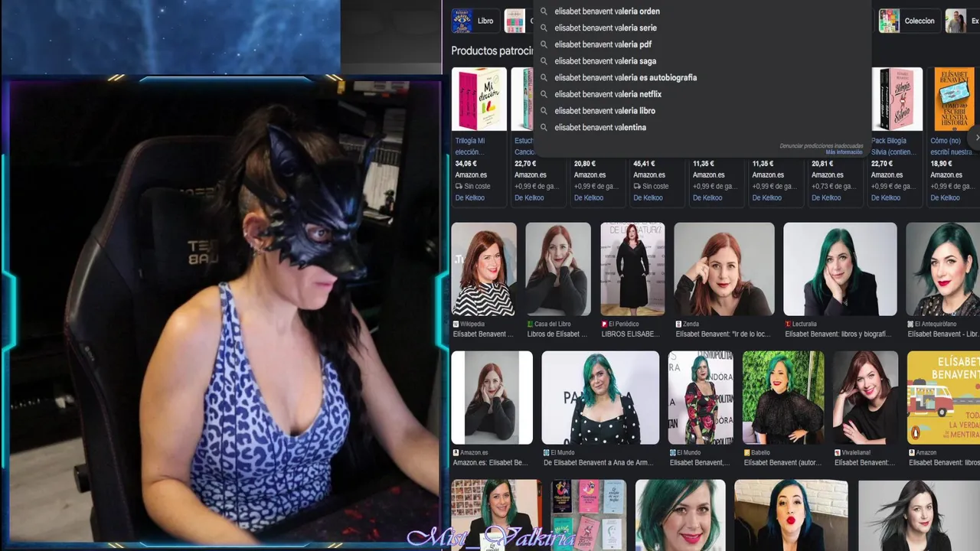Screen dimensions: 980x551
Task: Click the Babelio source favicon
Action: point(746,453)
